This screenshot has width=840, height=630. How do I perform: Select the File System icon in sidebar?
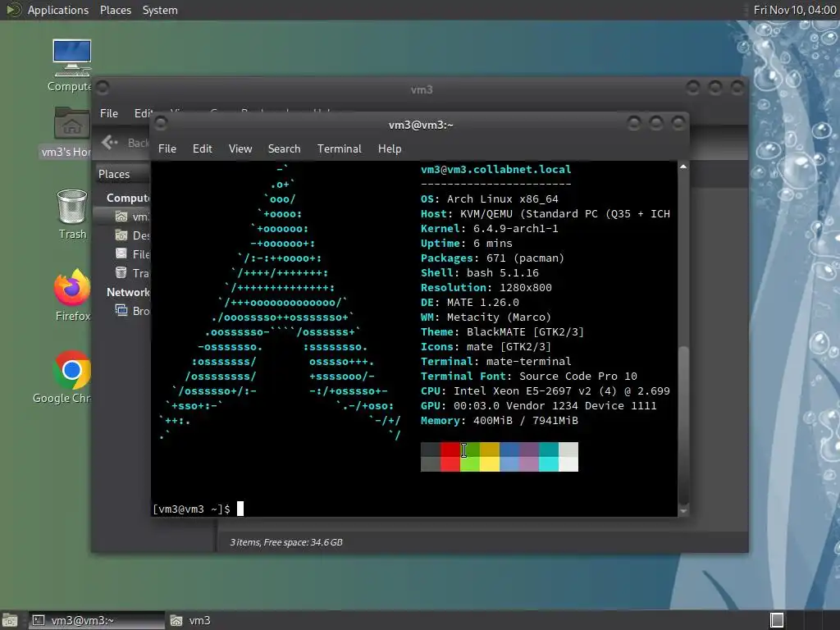coord(121,254)
